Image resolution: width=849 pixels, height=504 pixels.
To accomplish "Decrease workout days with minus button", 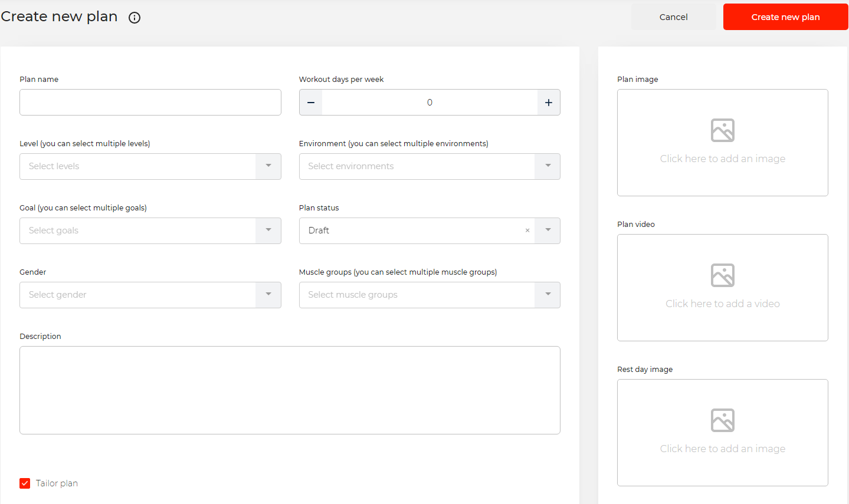I will tap(311, 103).
